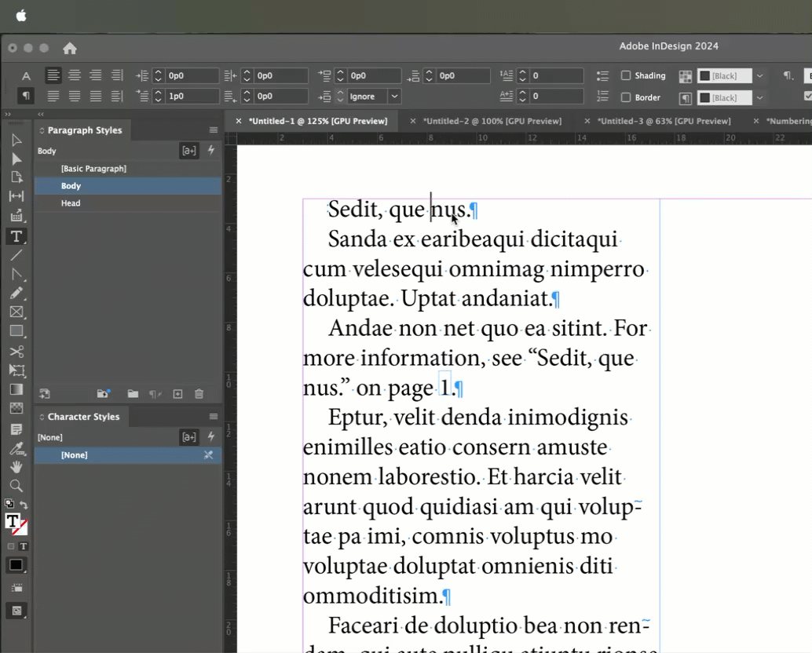This screenshot has height=653, width=812.
Task: Select the Gap tool
Action: (16, 196)
